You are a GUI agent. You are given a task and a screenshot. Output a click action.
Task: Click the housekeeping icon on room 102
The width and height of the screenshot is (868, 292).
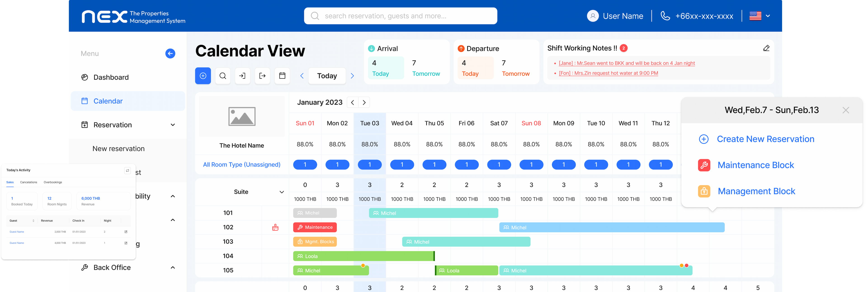tap(275, 227)
